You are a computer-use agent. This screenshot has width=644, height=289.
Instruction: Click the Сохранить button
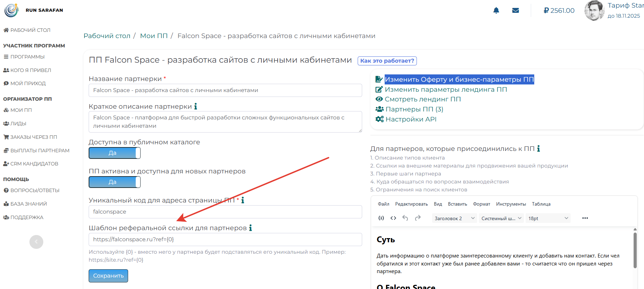click(108, 276)
